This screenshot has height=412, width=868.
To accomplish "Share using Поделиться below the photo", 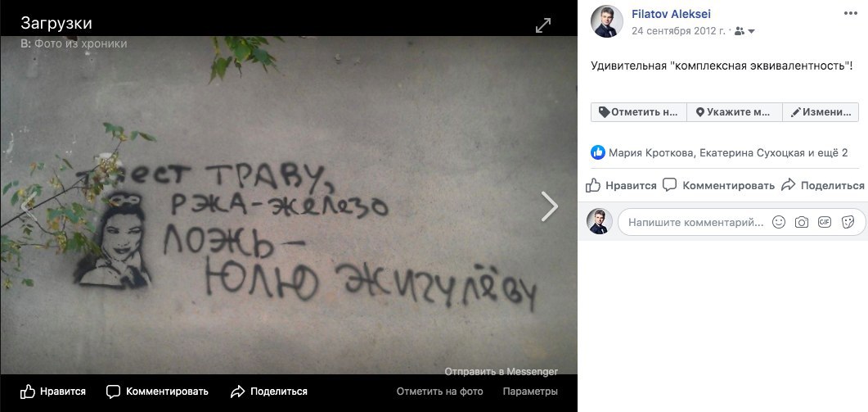I will tap(269, 392).
